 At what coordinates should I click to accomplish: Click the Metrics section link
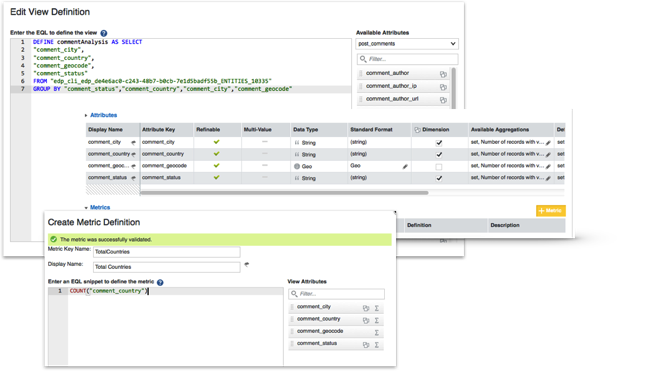pyautogui.click(x=100, y=207)
